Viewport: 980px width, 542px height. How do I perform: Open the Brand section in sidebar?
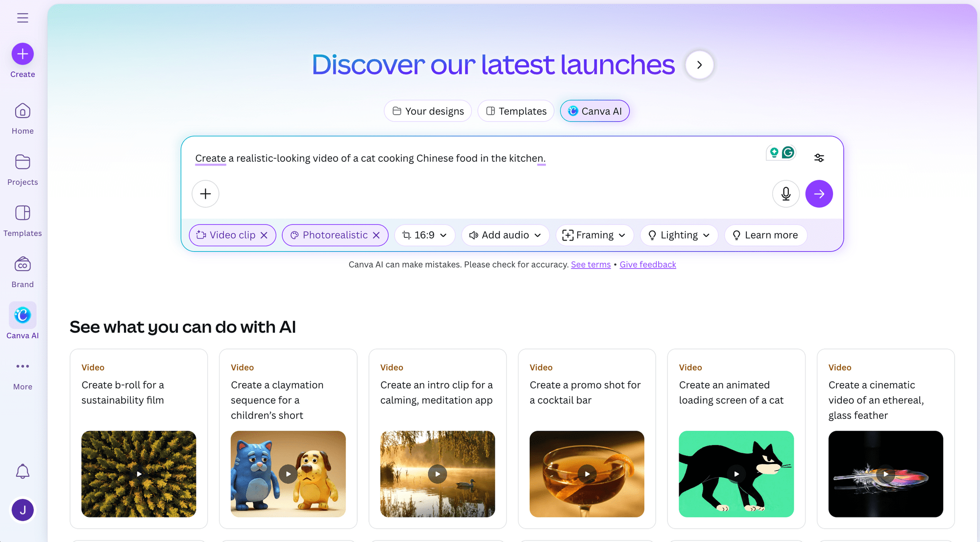23,265
